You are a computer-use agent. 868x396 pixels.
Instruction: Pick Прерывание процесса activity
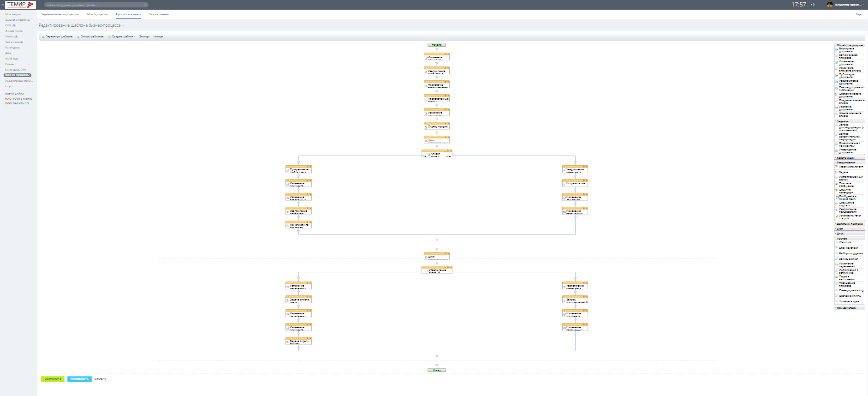(x=849, y=284)
